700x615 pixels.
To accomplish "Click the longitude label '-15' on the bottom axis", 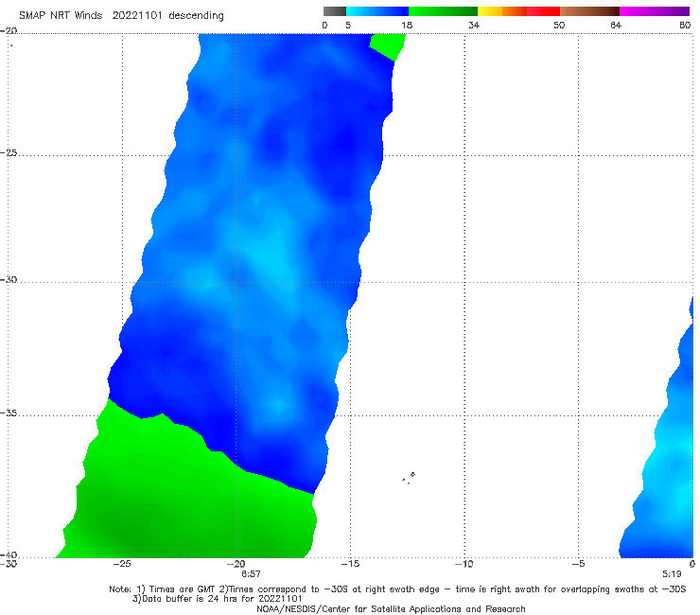I will pyautogui.click(x=350, y=564).
